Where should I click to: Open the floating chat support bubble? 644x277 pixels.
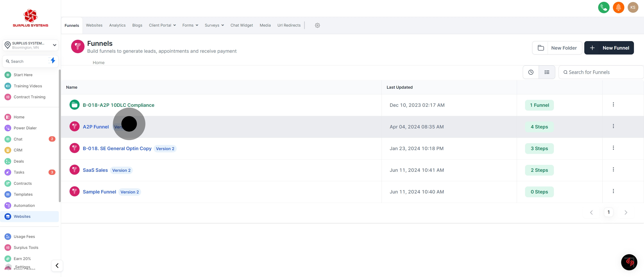click(629, 262)
